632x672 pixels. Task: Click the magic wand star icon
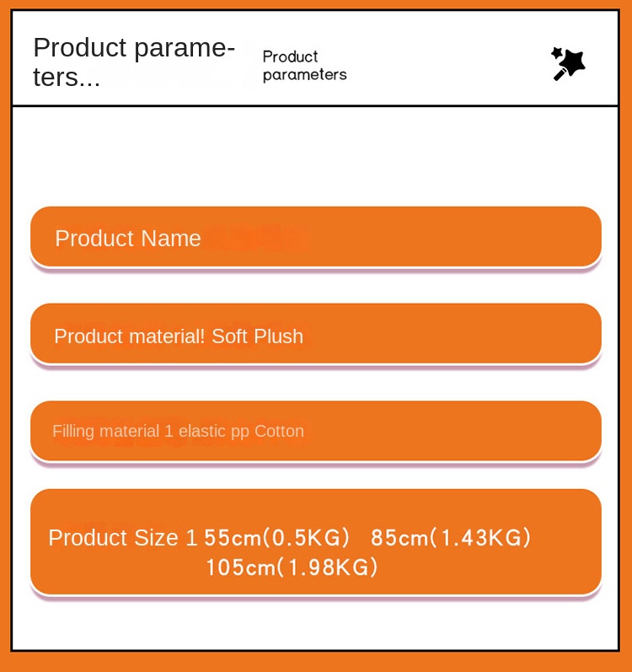coord(567,63)
